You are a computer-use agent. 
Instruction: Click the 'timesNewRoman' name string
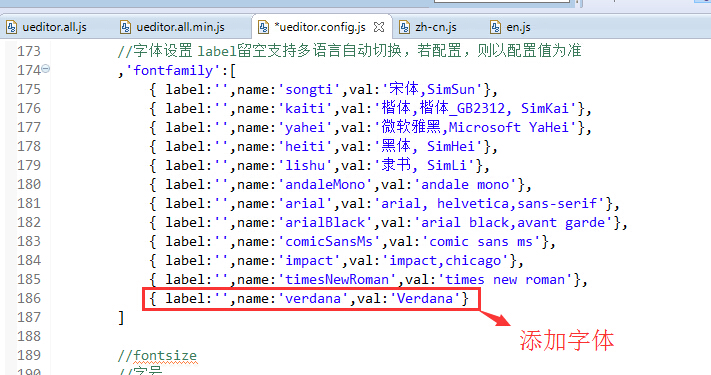336,280
